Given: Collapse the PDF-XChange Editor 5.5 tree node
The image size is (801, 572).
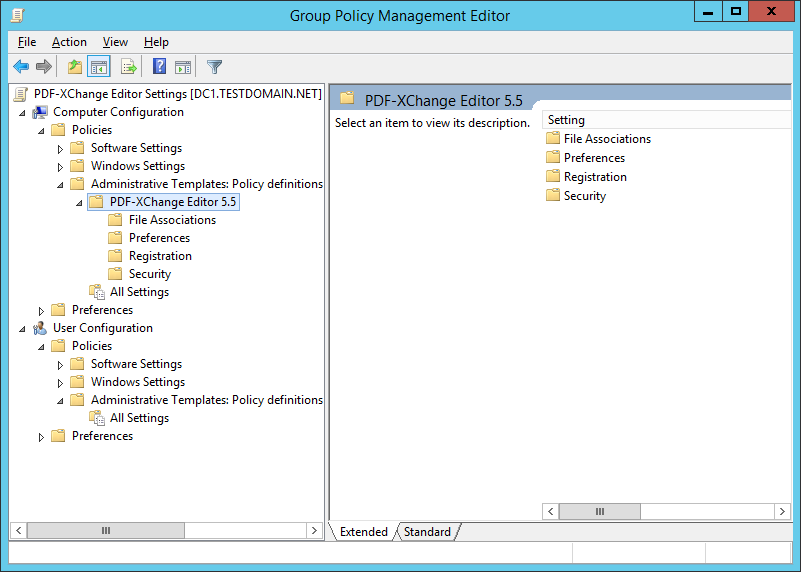Looking at the screenshot, I should coord(79,203).
